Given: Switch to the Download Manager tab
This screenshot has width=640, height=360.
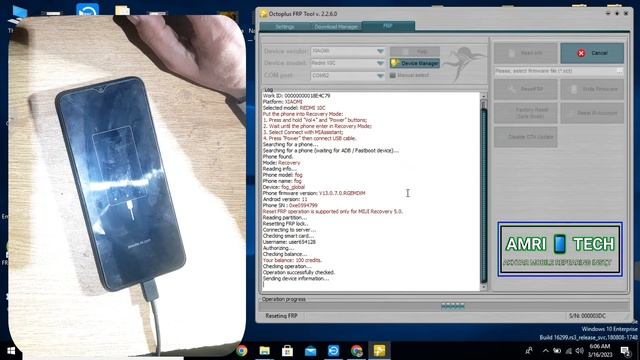Looking at the screenshot, I should pos(336,27).
